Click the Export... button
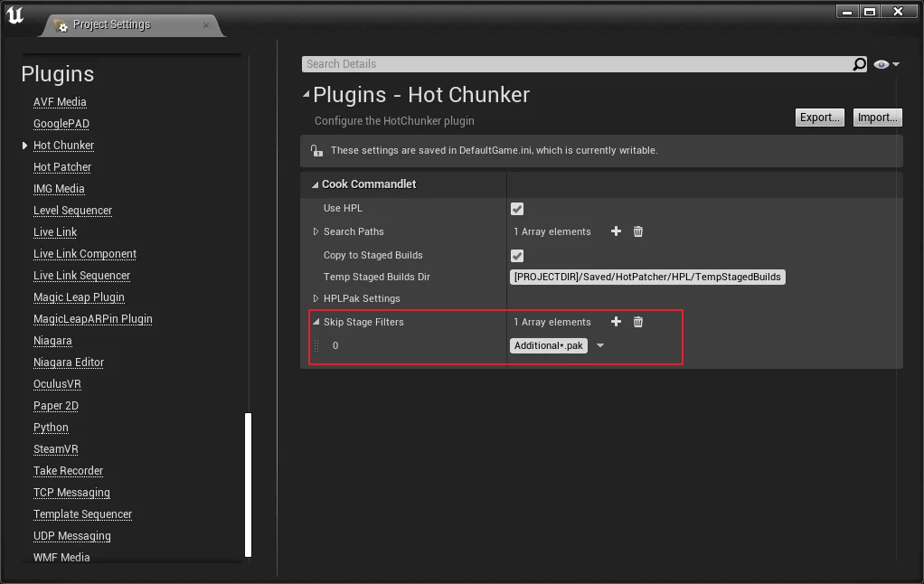 pyautogui.click(x=820, y=118)
